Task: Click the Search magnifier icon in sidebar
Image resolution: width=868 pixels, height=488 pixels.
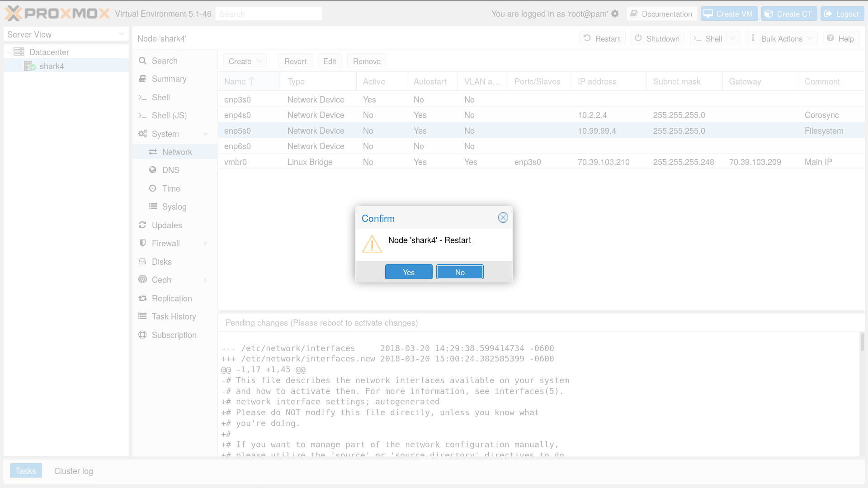Action: pos(142,61)
